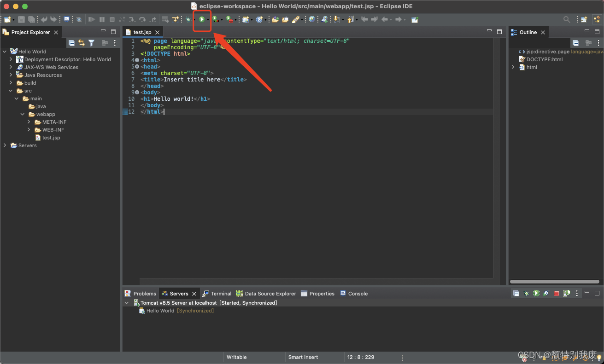
Task: Open dropdown arrow next to New icon
Action: (x=13, y=20)
